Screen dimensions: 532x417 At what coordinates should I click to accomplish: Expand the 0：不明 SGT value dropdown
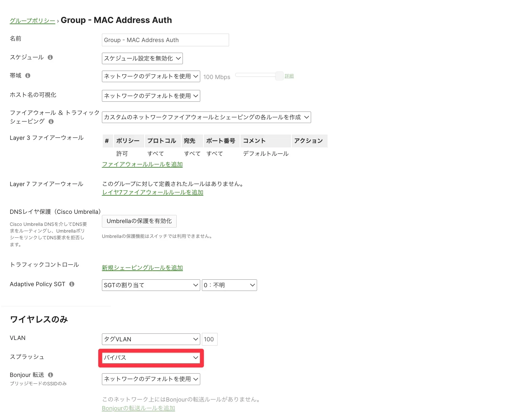click(229, 285)
